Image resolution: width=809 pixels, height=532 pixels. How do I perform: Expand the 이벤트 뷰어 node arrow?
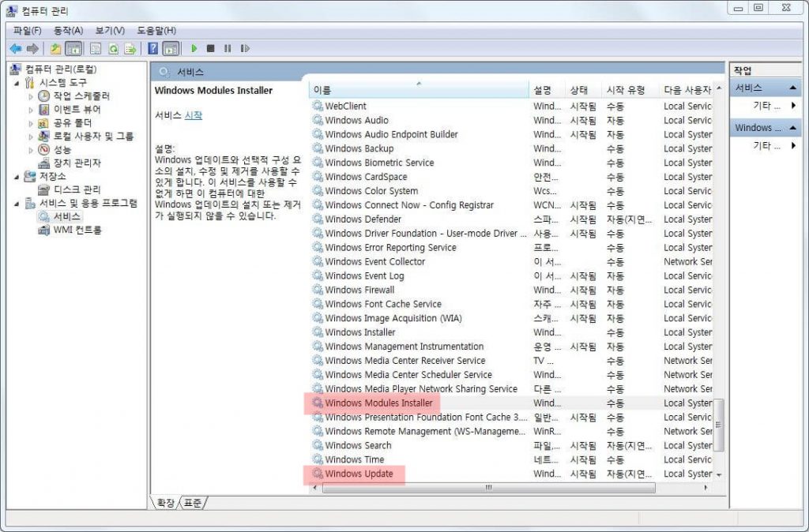(x=31, y=110)
